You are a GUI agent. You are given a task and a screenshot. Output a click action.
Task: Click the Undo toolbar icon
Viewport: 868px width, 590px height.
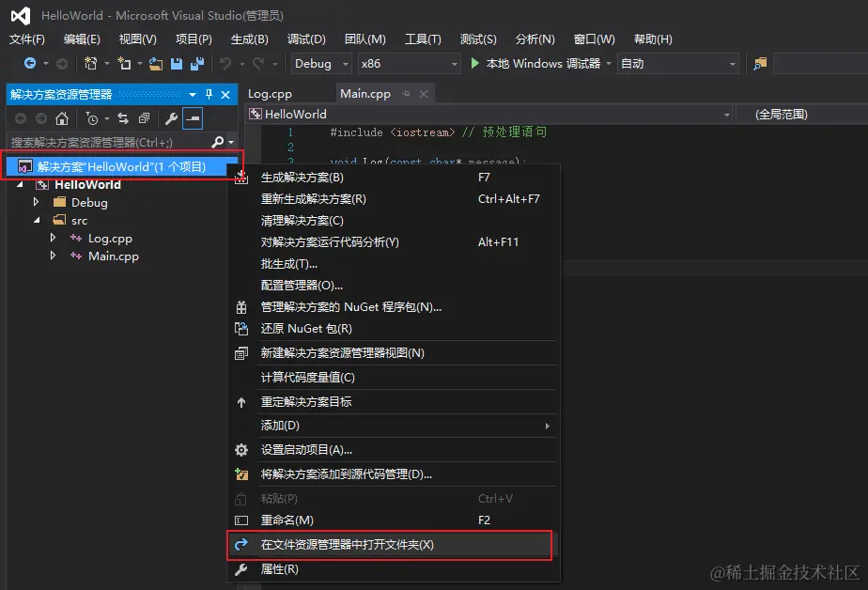pyautogui.click(x=225, y=64)
